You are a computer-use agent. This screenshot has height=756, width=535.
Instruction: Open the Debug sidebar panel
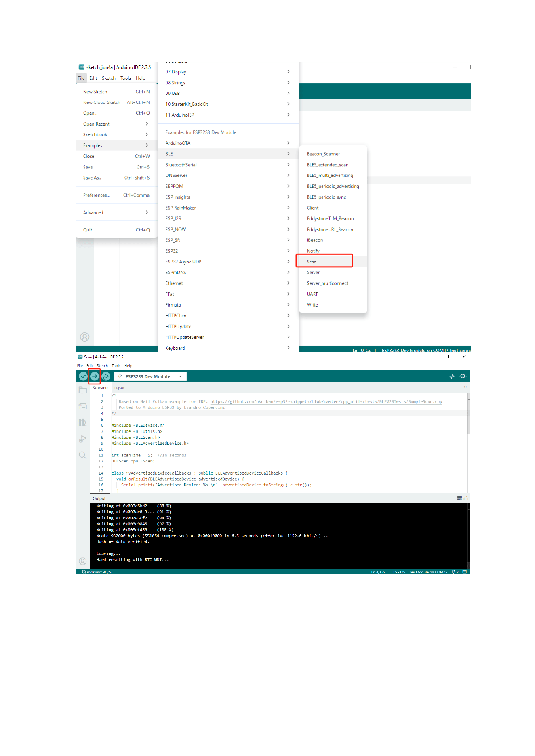pos(83,439)
